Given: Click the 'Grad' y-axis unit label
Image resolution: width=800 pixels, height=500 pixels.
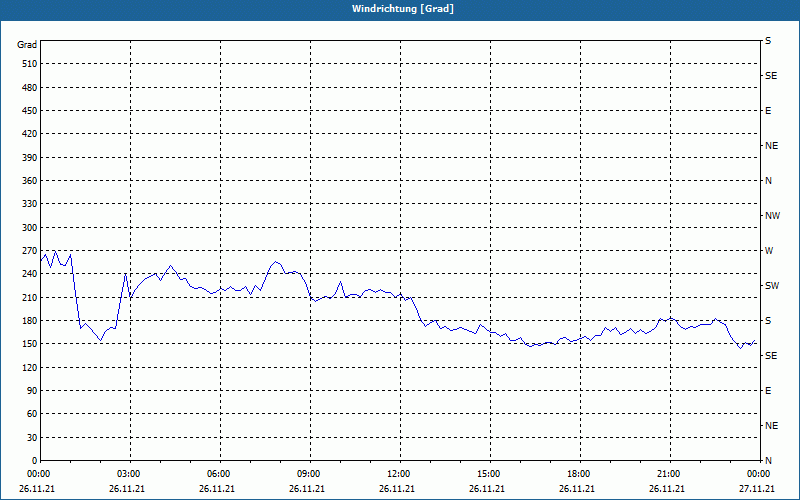Looking at the screenshot, I should [x=27, y=45].
